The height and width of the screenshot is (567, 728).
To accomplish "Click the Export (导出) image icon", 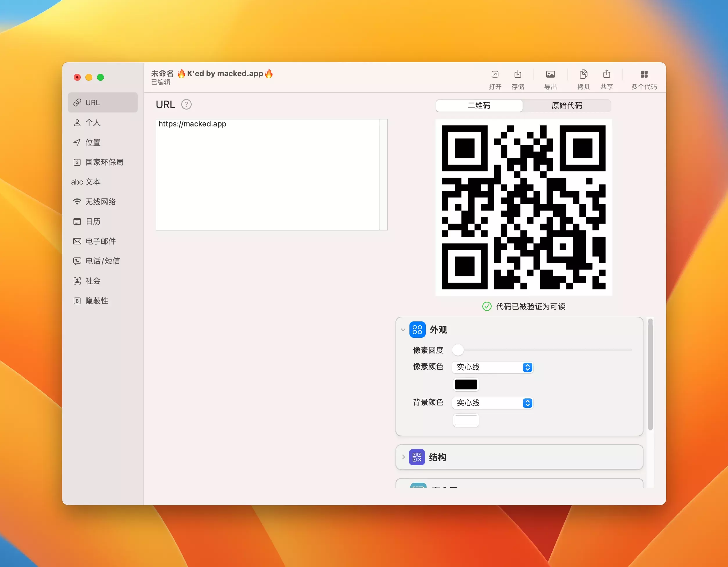I will [x=550, y=74].
